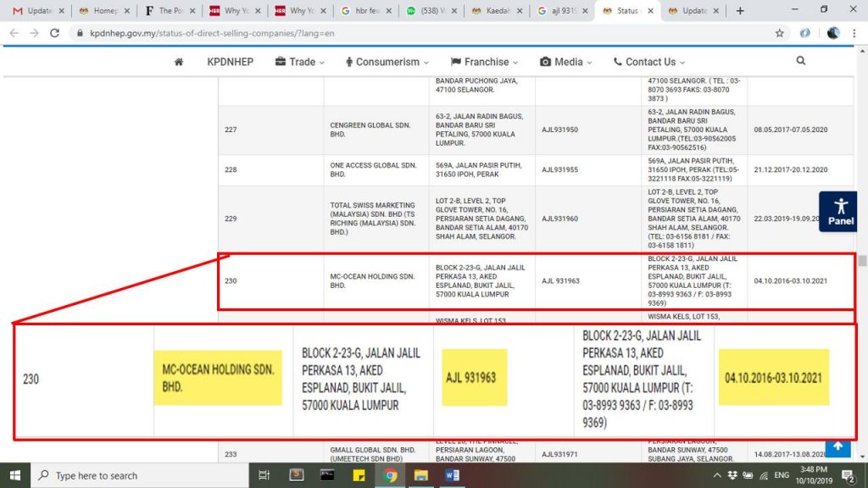Open the website search magnifier

[801, 61]
